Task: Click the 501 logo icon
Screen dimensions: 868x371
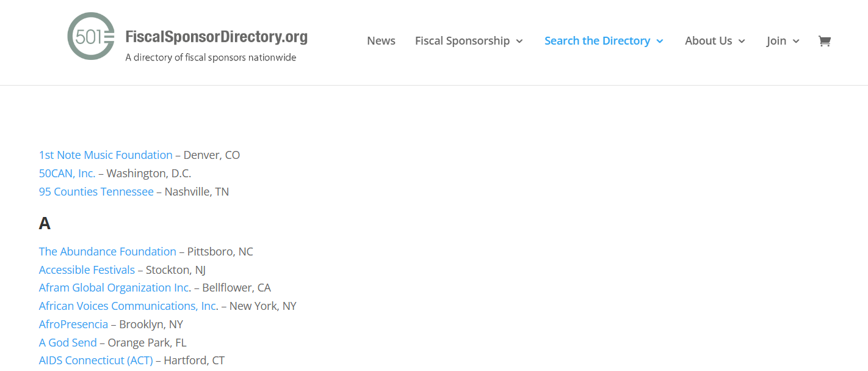Action: 90,35
